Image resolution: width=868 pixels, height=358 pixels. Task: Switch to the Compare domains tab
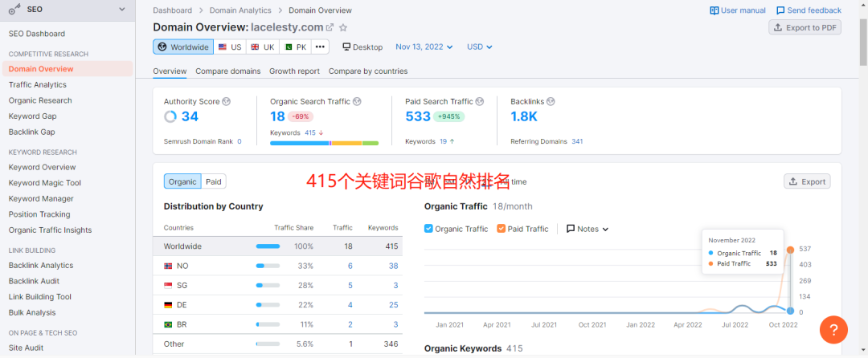coord(228,71)
